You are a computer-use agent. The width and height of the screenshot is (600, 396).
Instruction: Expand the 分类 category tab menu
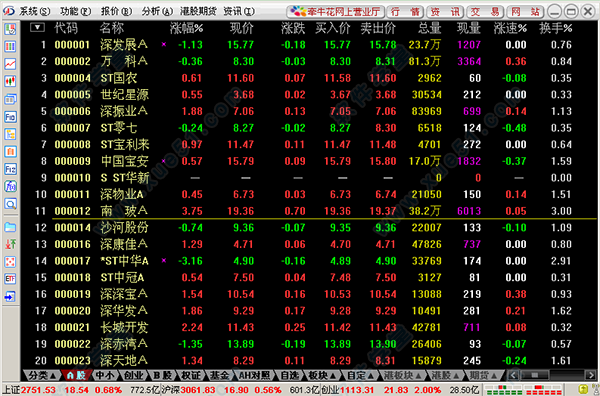click(x=42, y=375)
